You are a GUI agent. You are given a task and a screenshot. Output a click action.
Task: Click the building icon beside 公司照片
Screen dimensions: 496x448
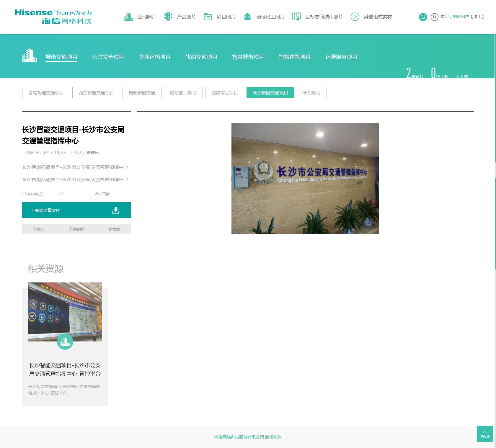click(x=128, y=17)
